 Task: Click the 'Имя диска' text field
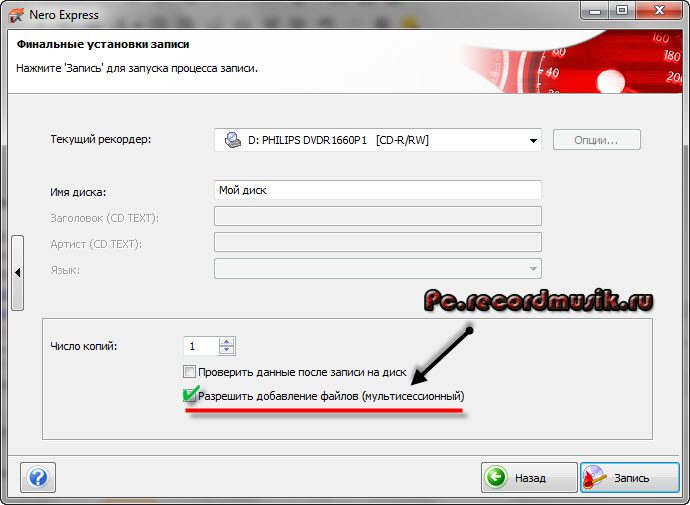point(378,190)
